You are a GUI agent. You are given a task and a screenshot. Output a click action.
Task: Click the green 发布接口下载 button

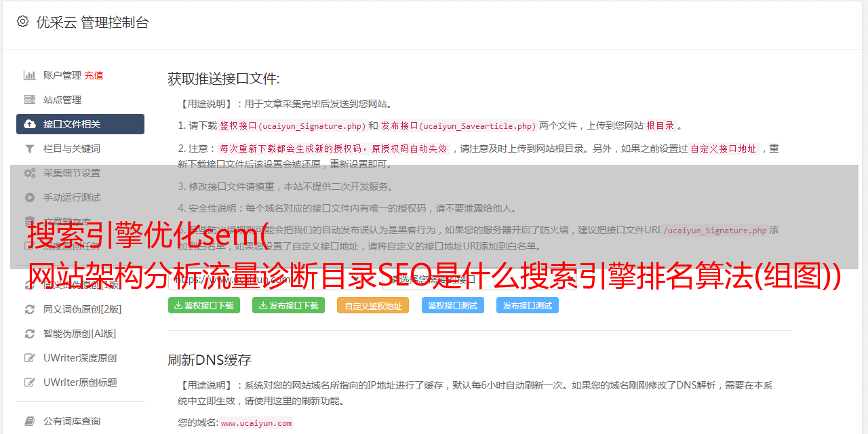(288, 305)
